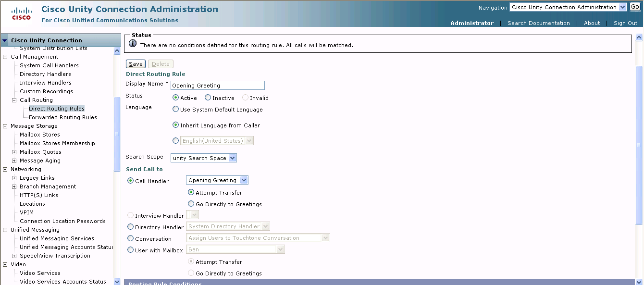This screenshot has height=285, width=644.
Task: Choose Use System Default Language option
Action: tap(175, 109)
